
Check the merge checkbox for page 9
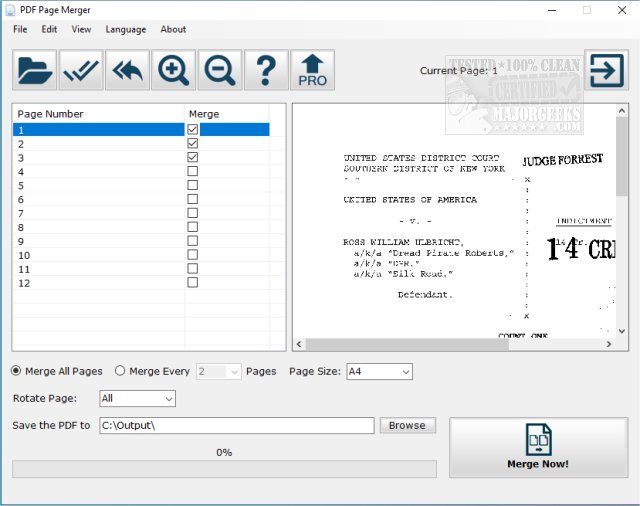pyautogui.click(x=193, y=241)
